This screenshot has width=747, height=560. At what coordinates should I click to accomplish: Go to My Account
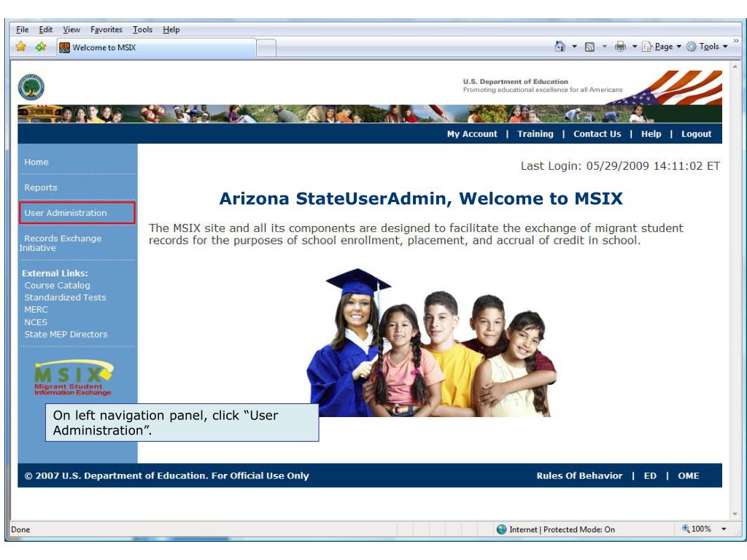472,134
